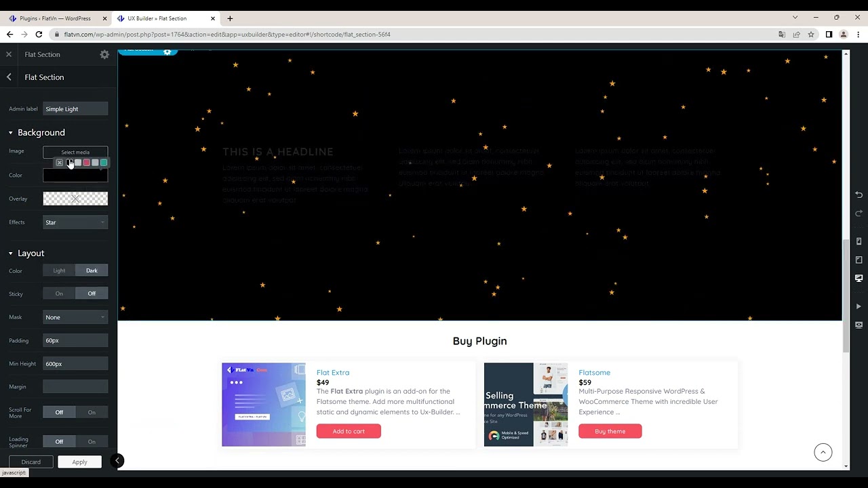Pick the teal color swatch
Viewport: 868px width, 488px height.
(104, 163)
